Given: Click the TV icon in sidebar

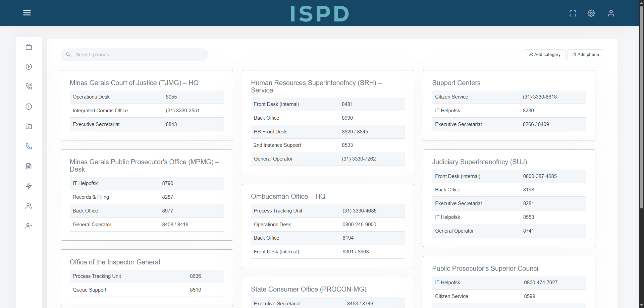Looking at the screenshot, I should click(29, 47).
